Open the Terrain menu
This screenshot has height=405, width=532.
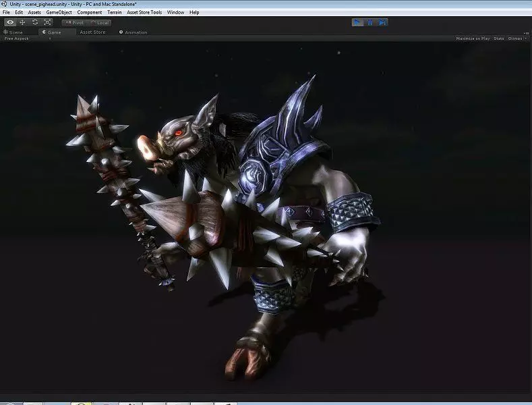[x=115, y=12]
